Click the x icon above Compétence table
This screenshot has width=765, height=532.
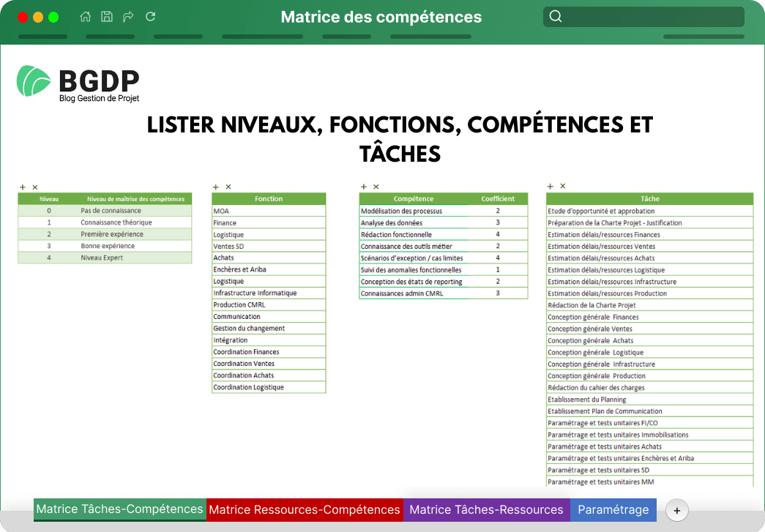click(376, 187)
